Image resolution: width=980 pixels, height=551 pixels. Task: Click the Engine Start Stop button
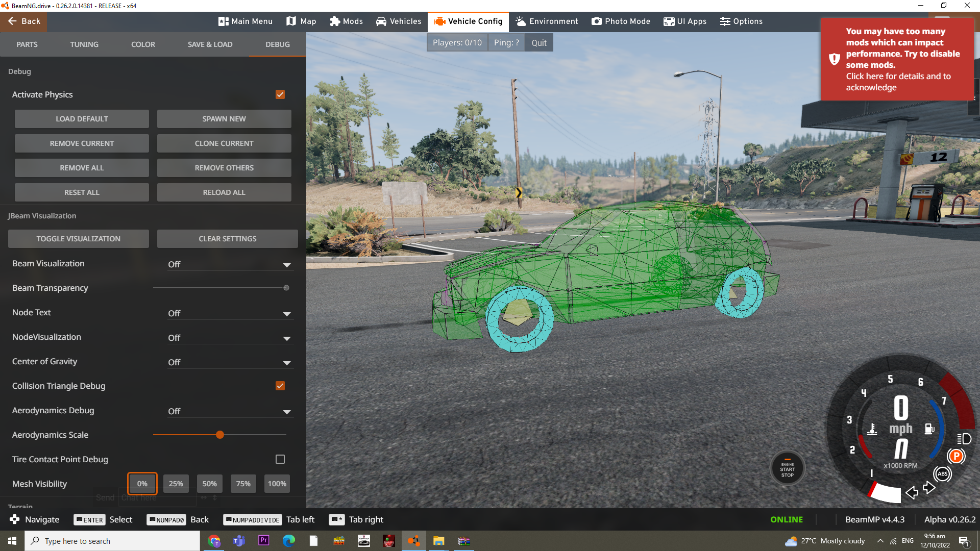point(787,468)
